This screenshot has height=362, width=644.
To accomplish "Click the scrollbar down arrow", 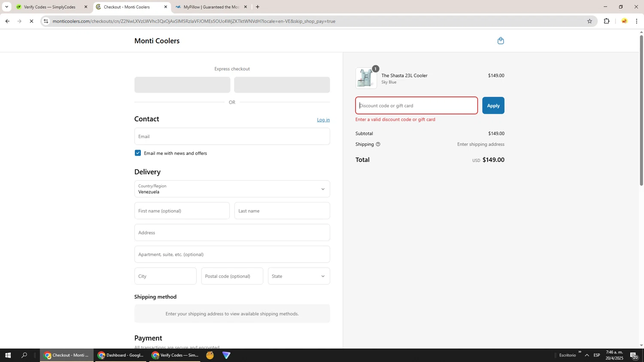I will point(641,345).
